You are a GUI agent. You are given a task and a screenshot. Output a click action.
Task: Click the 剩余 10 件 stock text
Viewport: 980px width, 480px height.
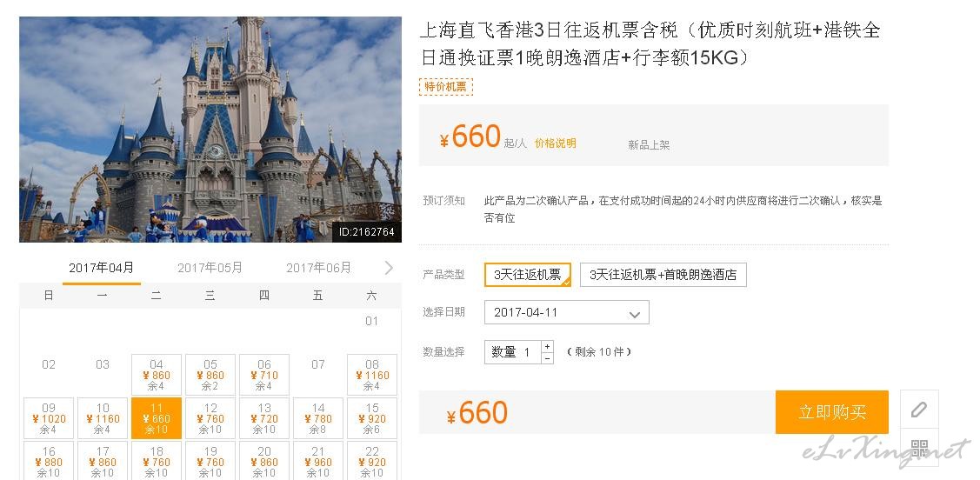tap(599, 352)
